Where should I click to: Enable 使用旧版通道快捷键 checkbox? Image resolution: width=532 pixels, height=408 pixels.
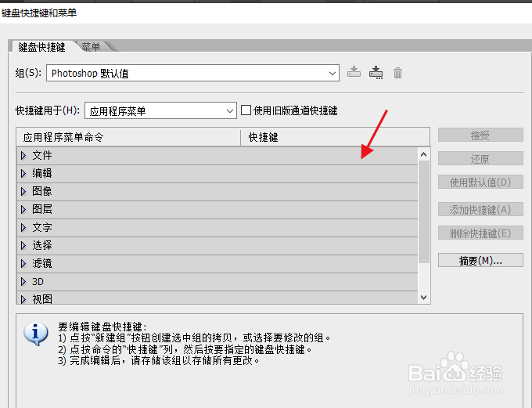click(x=246, y=110)
